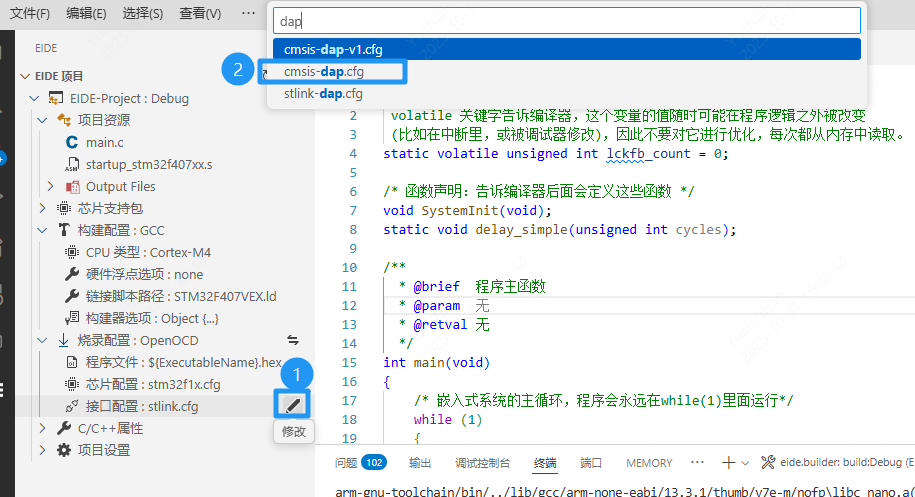Click the pencil edit icon for 接口配置

[x=292, y=405]
